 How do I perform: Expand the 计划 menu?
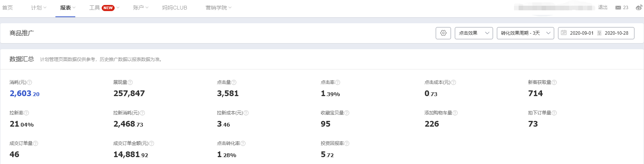tap(39, 8)
